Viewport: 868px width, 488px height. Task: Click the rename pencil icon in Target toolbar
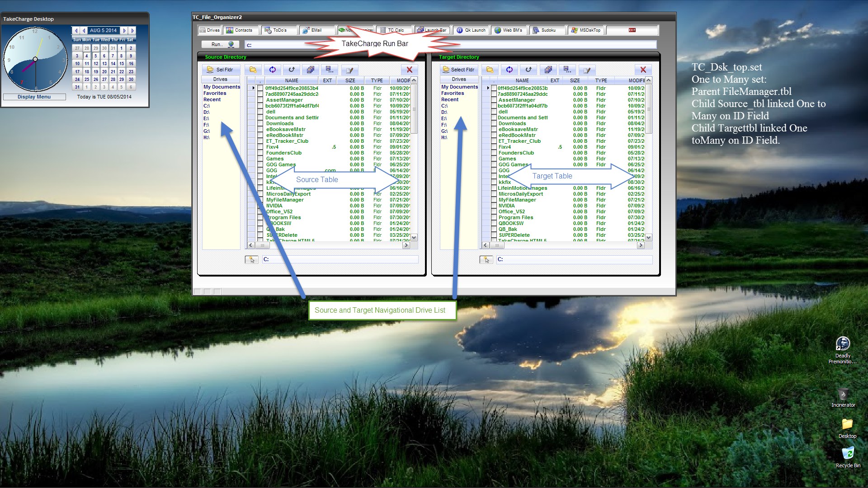click(587, 70)
